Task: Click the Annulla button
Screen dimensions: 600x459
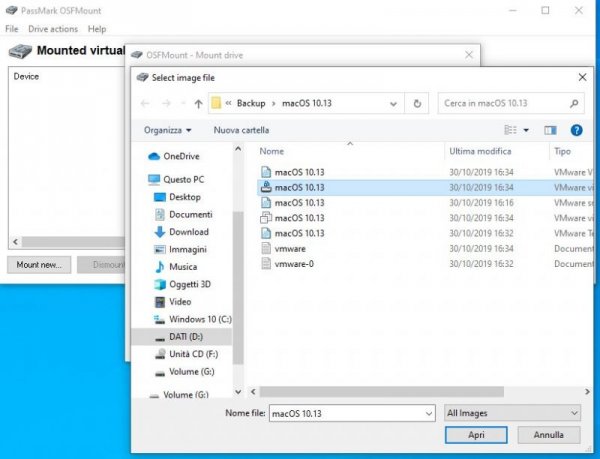Action: [549, 435]
